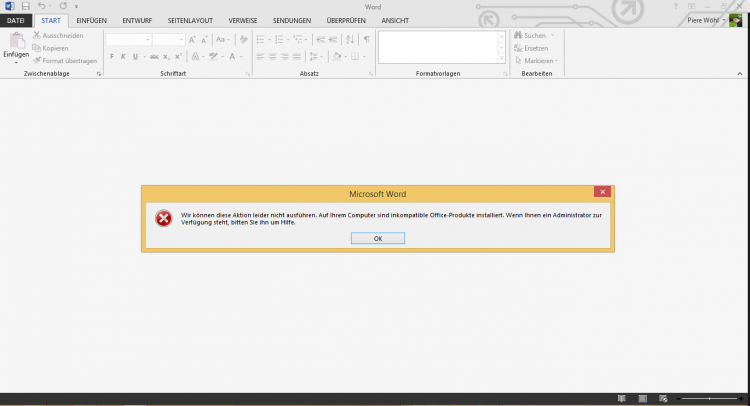This screenshot has width=750, height=406.
Task: Collapse the ribbon with the chevron
Action: coord(739,74)
